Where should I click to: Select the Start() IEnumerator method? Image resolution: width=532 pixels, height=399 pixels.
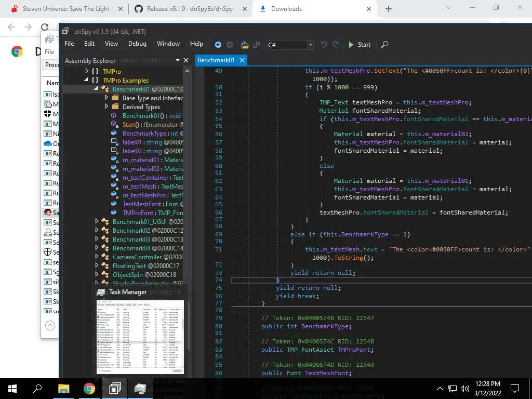(x=153, y=125)
